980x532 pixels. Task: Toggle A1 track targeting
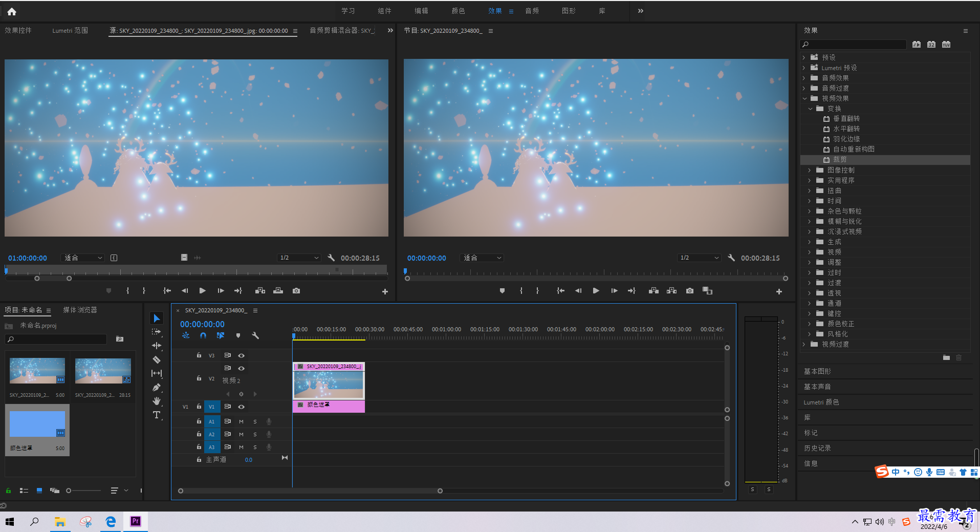[212, 421]
